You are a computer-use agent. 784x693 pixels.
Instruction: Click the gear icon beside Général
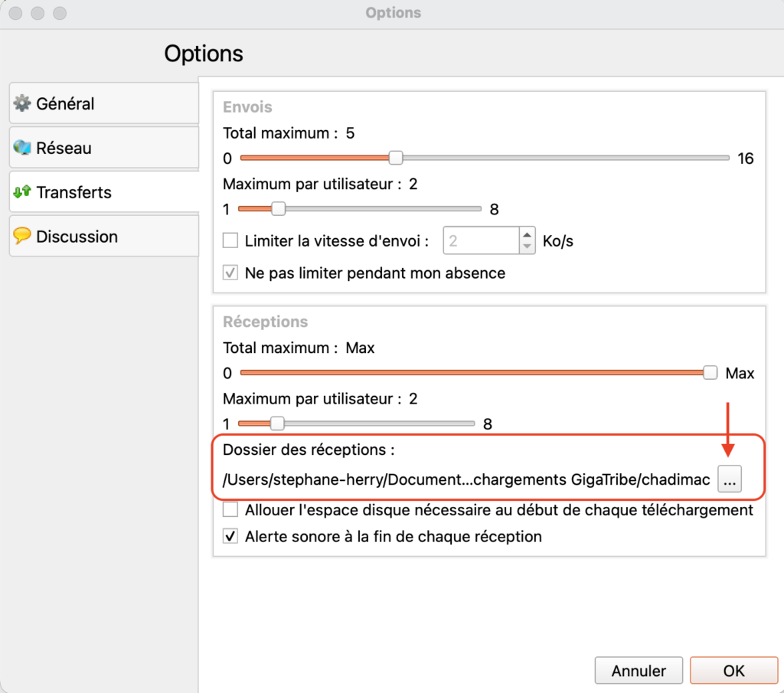click(22, 103)
